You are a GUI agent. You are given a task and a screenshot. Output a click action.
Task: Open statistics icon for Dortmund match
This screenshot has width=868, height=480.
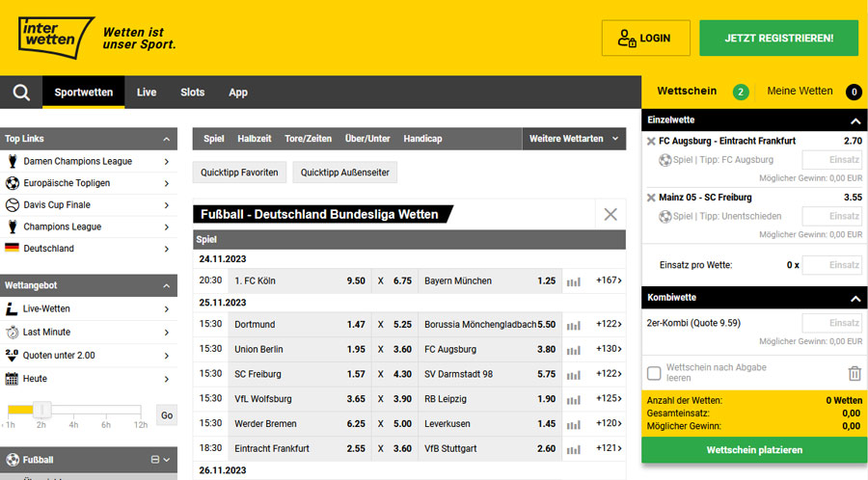(574, 325)
